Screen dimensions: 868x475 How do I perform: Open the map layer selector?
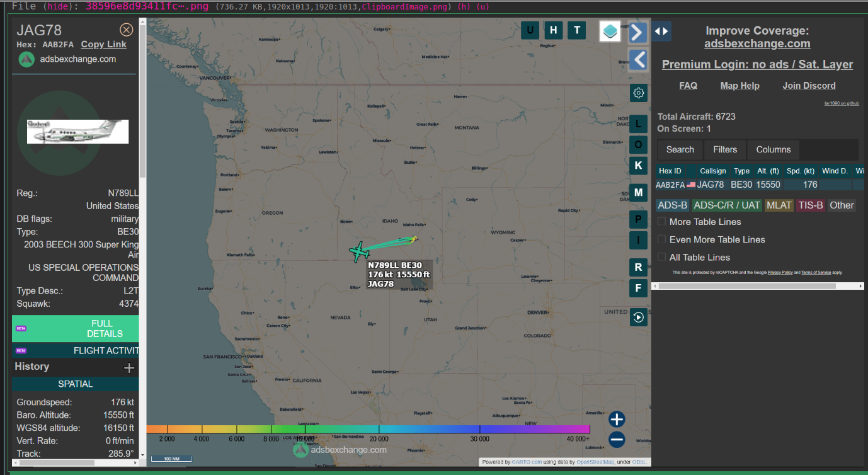tap(610, 31)
